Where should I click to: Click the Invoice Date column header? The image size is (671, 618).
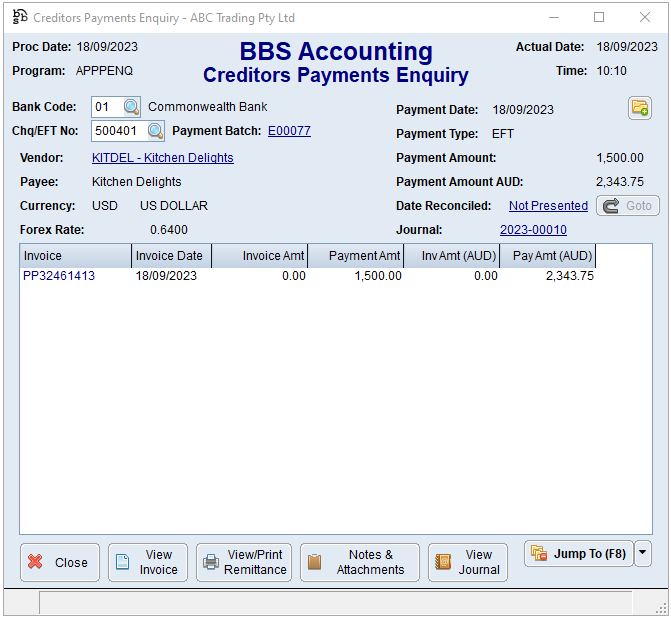[x=170, y=256]
